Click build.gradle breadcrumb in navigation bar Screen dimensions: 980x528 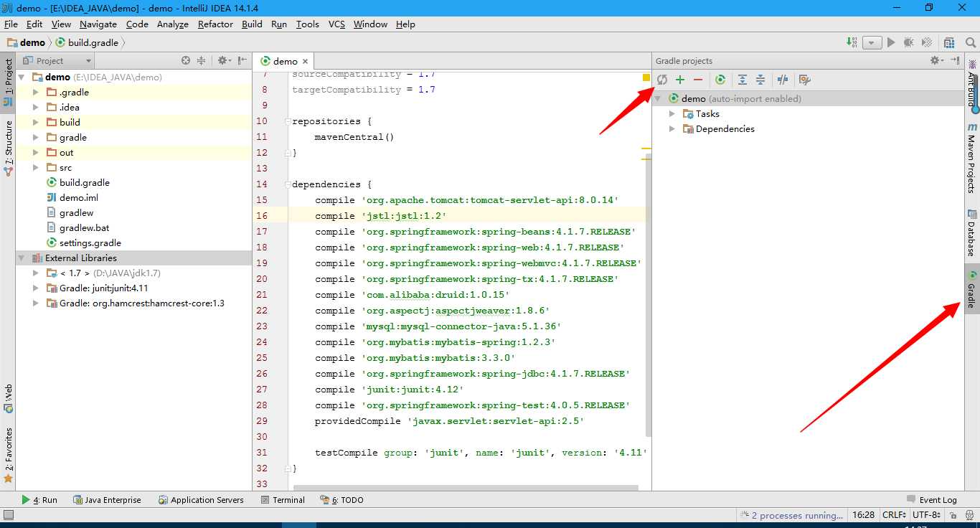tap(87, 42)
